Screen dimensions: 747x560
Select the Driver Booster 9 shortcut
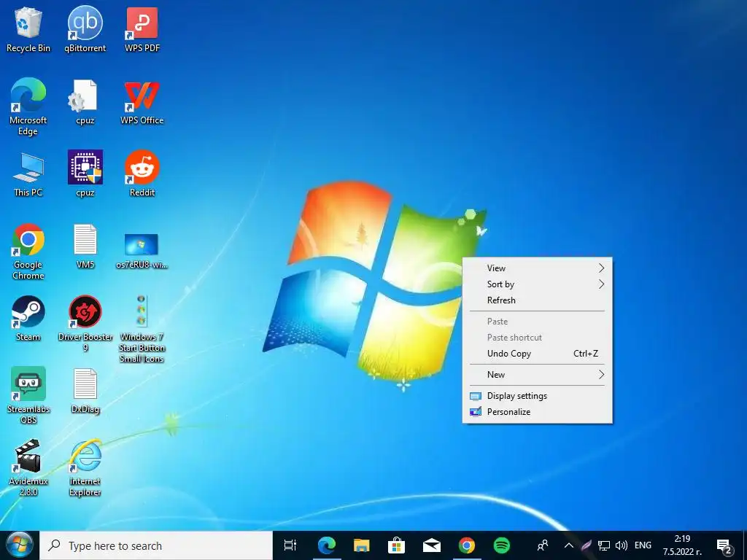pos(85,324)
